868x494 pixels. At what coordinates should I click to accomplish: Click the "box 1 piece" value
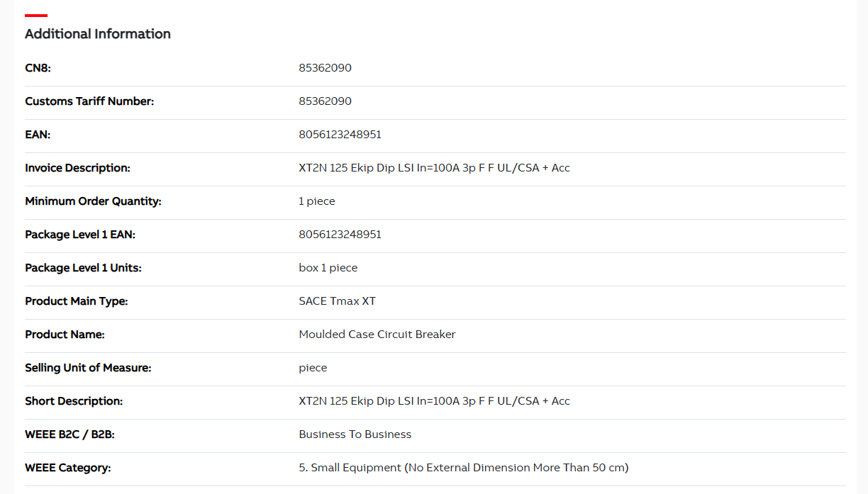coord(328,268)
